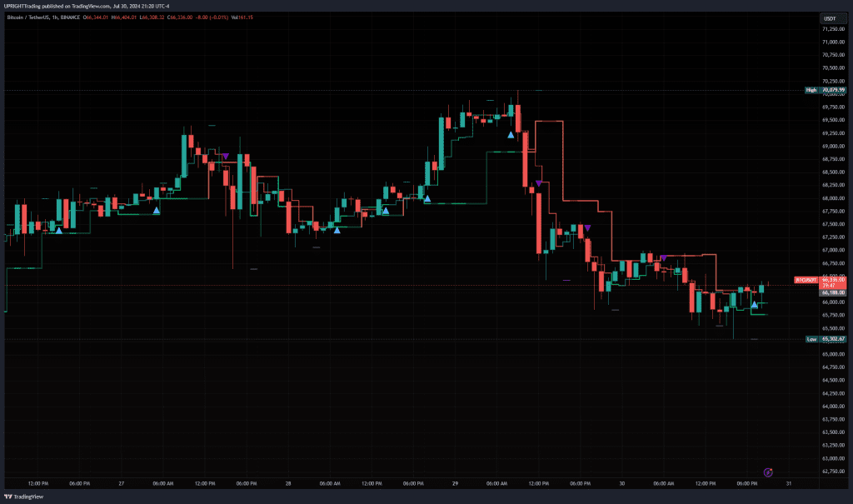Click the 29 date label on time axis
This screenshot has width=853, height=504.
(455, 484)
